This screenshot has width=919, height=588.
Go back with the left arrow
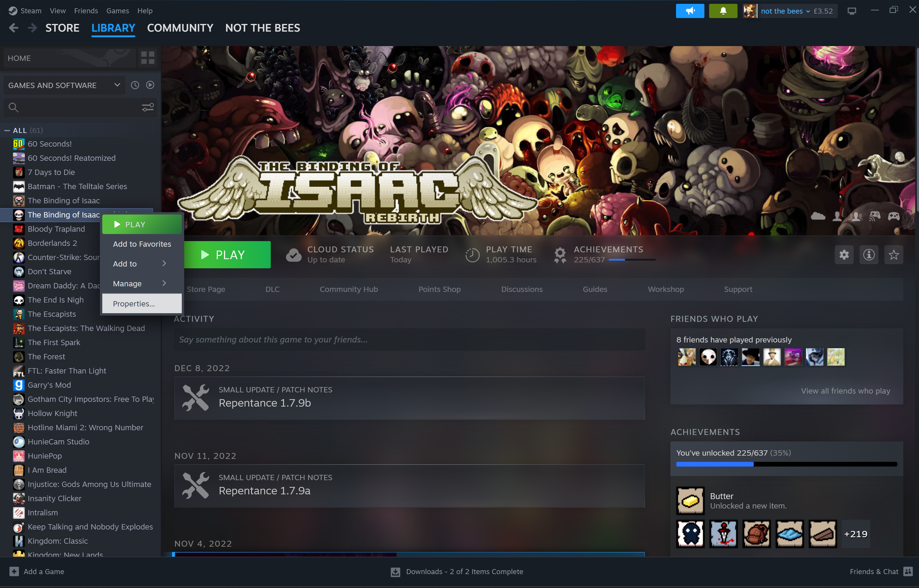coord(14,28)
